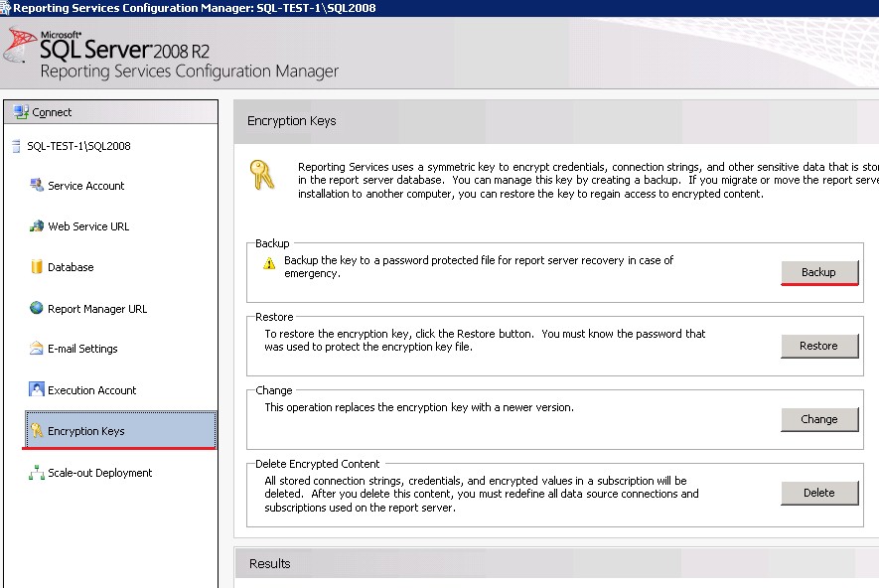
Task: Open E-mail Settings page
Action: 82,349
